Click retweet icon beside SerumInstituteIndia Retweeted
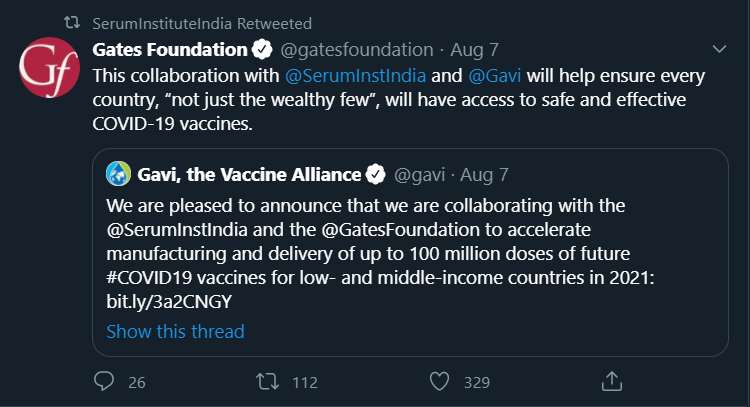The width and height of the screenshot is (750, 407). (72, 23)
